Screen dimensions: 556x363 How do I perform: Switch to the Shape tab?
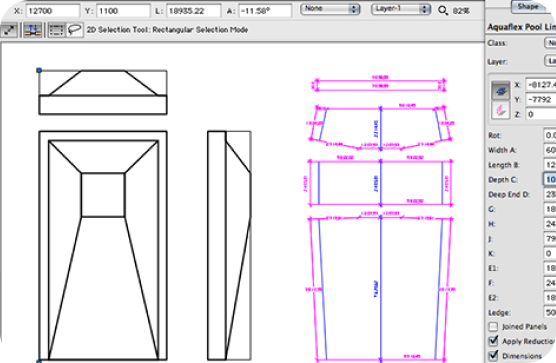(528, 6)
